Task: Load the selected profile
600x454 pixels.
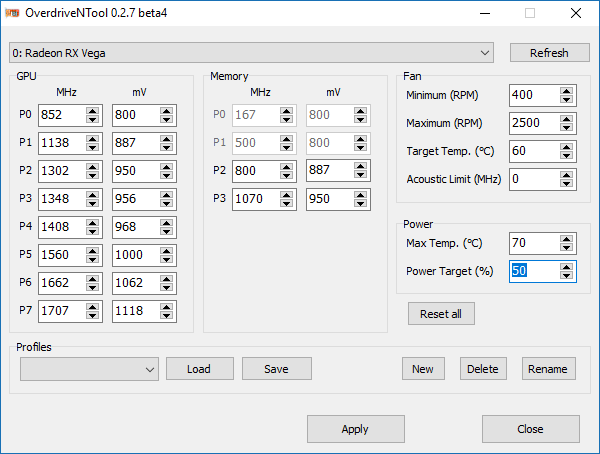Action: point(199,369)
